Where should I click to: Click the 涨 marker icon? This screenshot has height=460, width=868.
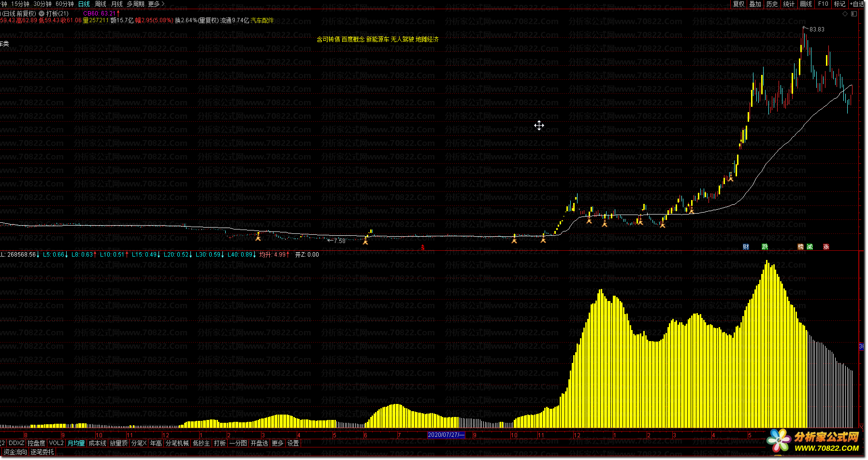(826, 247)
